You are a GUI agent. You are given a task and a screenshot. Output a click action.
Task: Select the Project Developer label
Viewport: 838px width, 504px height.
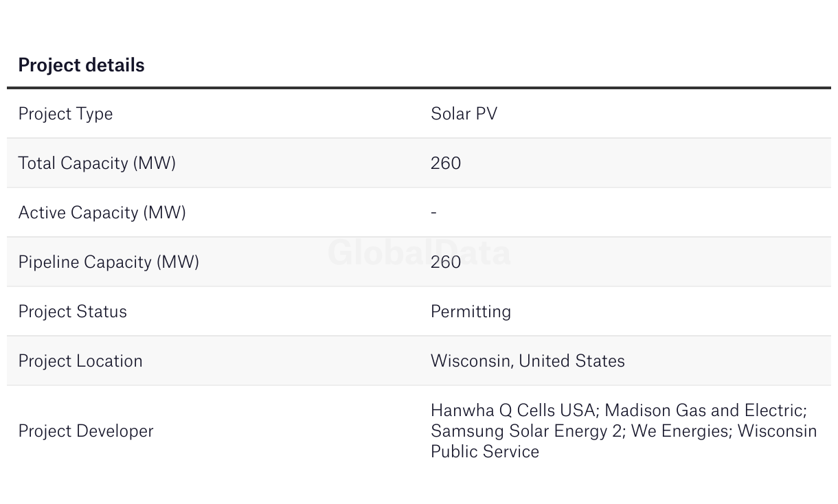tap(86, 431)
